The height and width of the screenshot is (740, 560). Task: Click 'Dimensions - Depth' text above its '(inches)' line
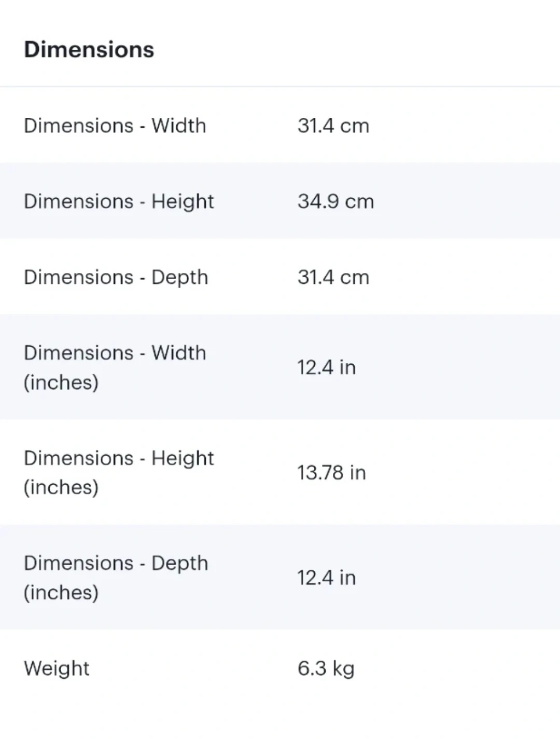click(116, 563)
